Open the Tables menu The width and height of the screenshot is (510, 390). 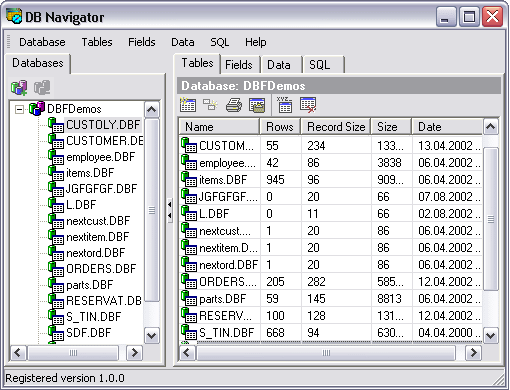point(97,42)
